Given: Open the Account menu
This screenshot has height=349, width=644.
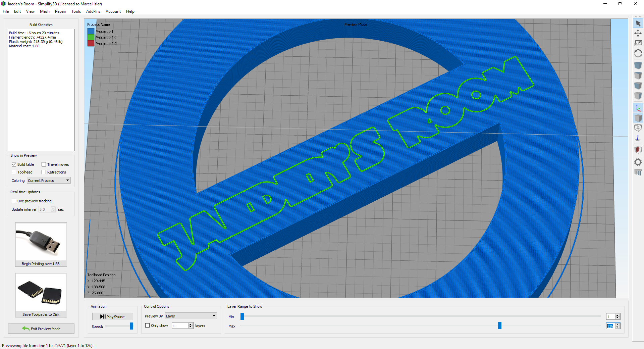Looking at the screenshot, I should 113,11.
